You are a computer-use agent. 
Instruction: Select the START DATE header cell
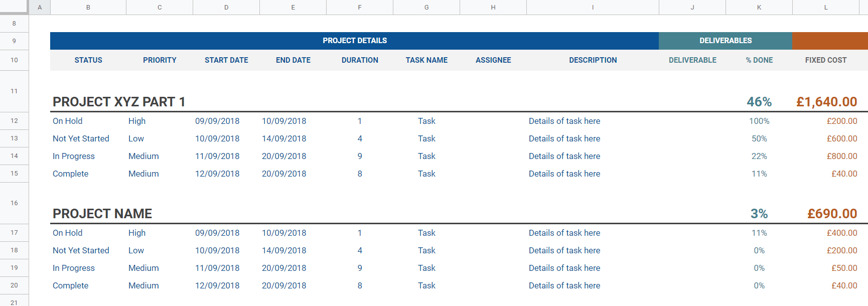click(x=226, y=60)
